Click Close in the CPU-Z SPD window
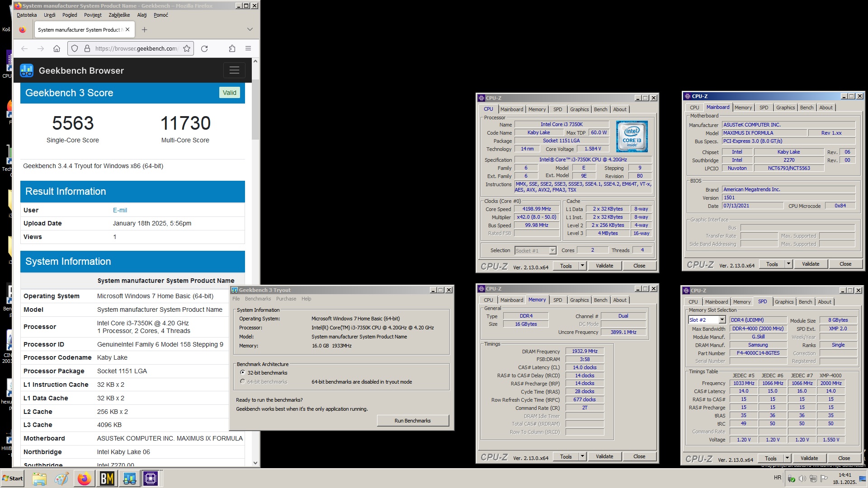Image resolution: width=868 pixels, height=488 pixels. click(x=844, y=458)
